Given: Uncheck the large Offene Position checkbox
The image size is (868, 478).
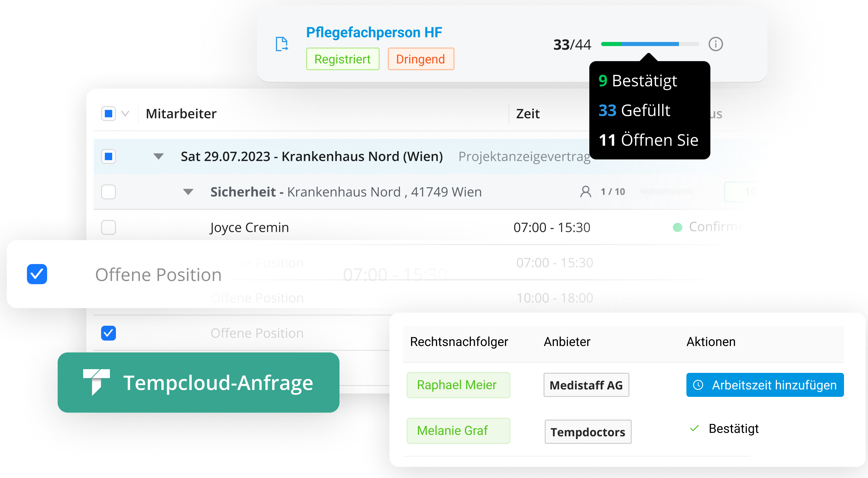Looking at the screenshot, I should click(x=37, y=274).
